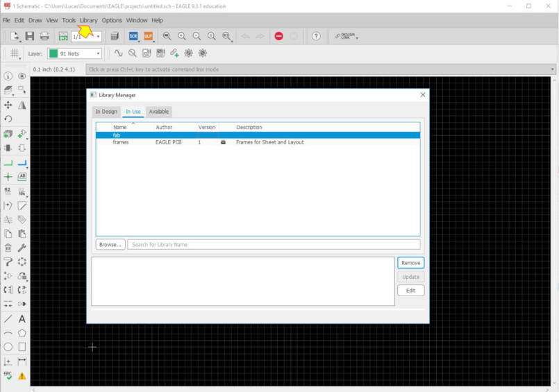Viewport: 559px width, 392px height.
Task: Click the Zoom in magnifier icon
Action: (182, 36)
